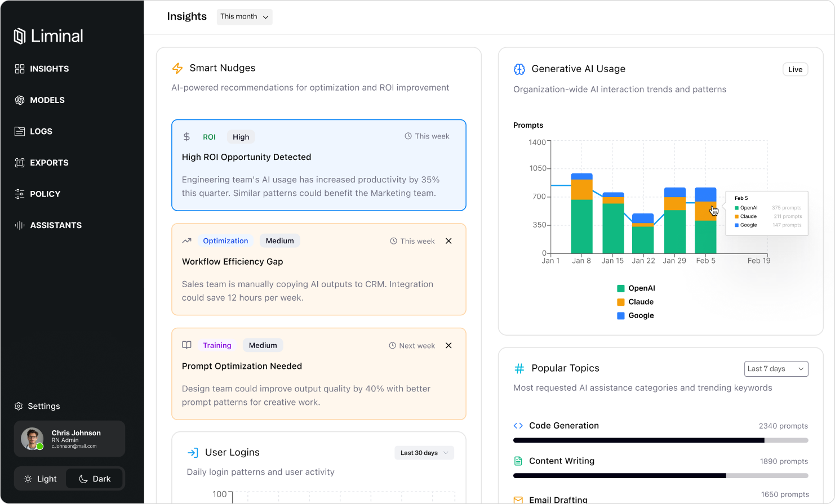Go to the Insights menu item
Viewport: 835px width, 504px height.
49,69
